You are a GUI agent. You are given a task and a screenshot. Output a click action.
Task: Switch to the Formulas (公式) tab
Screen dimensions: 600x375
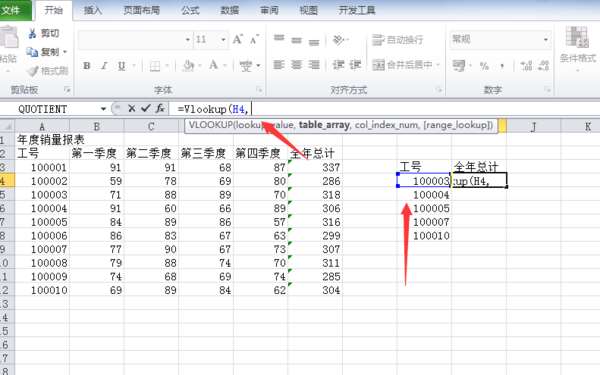tap(190, 10)
